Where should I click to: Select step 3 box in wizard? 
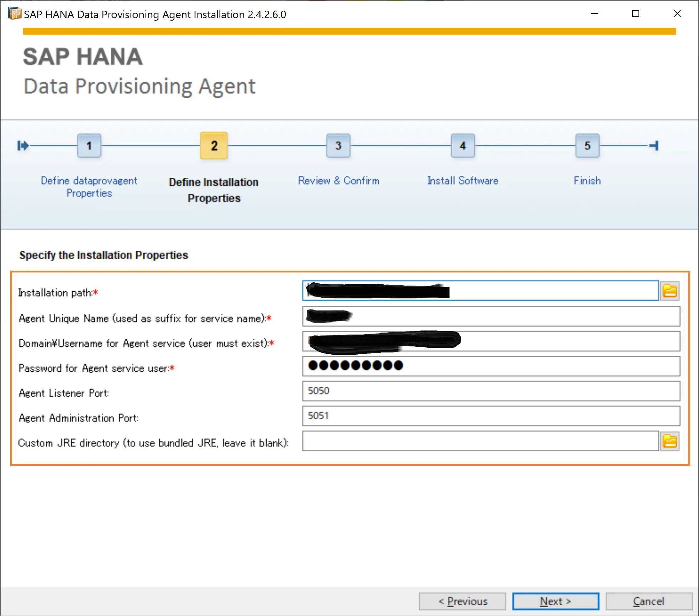[x=338, y=145]
